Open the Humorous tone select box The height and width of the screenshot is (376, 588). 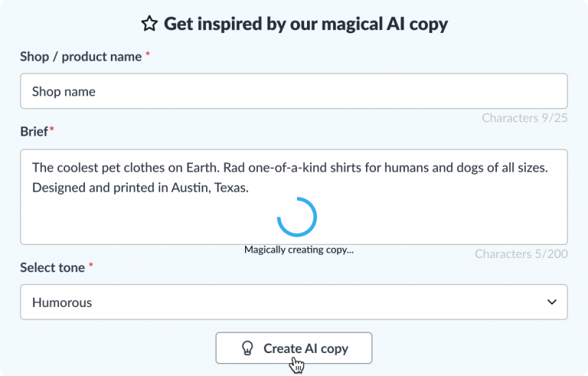[294, 302]
